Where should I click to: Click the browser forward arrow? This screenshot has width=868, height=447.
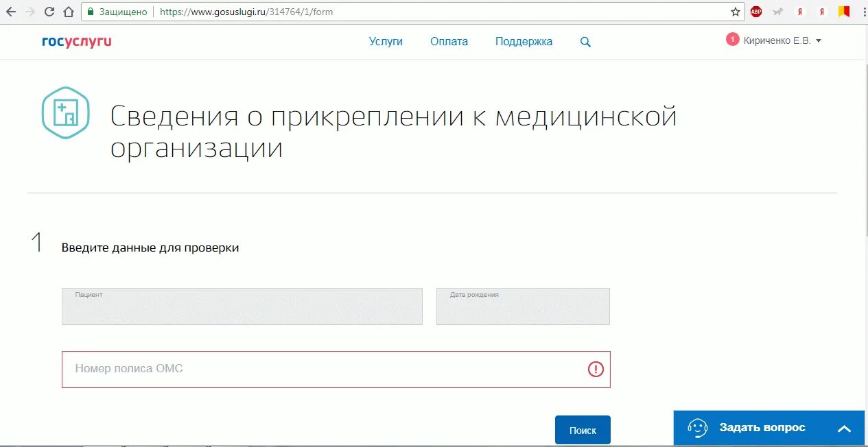[30, 12]
